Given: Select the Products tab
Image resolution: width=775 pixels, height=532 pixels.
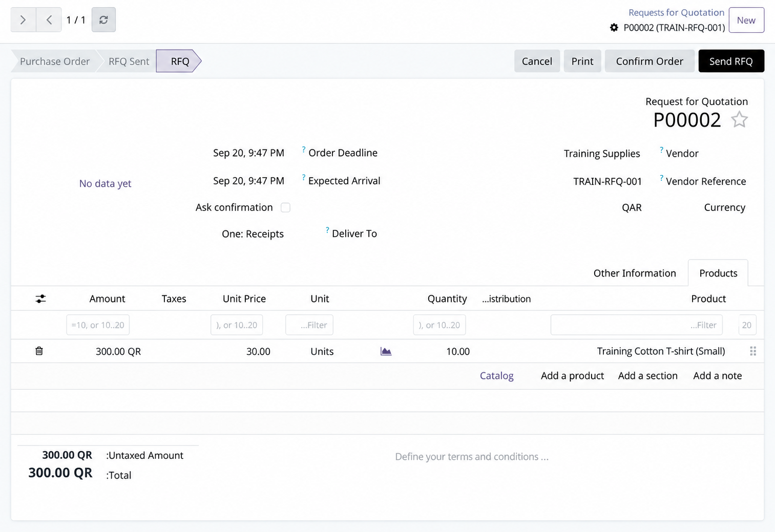Looking at the screenshot, I should 718,273.
